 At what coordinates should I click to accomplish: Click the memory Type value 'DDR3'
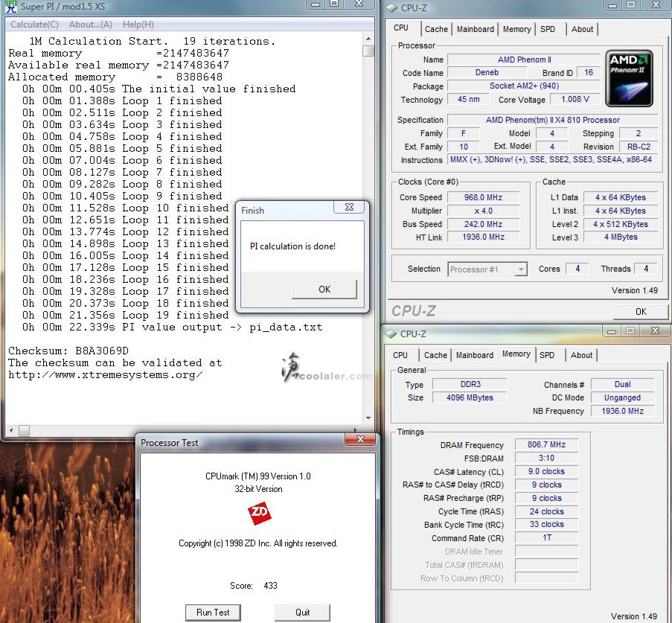point(470,384)
